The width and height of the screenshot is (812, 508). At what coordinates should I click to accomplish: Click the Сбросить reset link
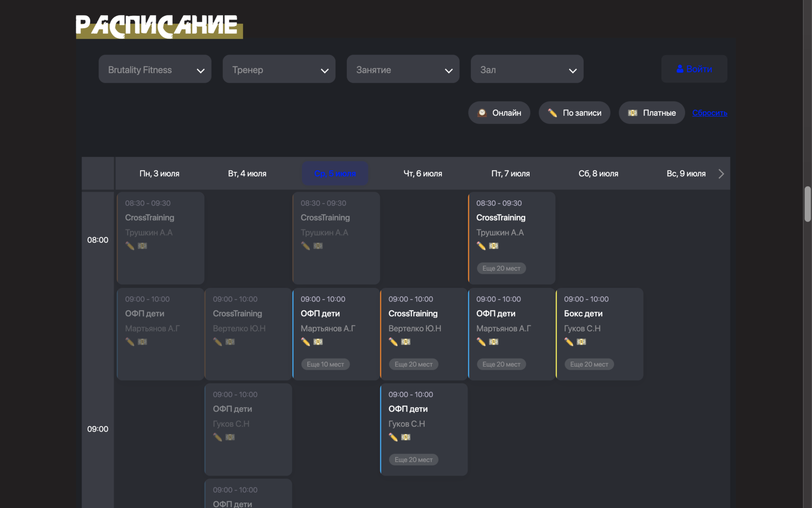pos(710,113)
